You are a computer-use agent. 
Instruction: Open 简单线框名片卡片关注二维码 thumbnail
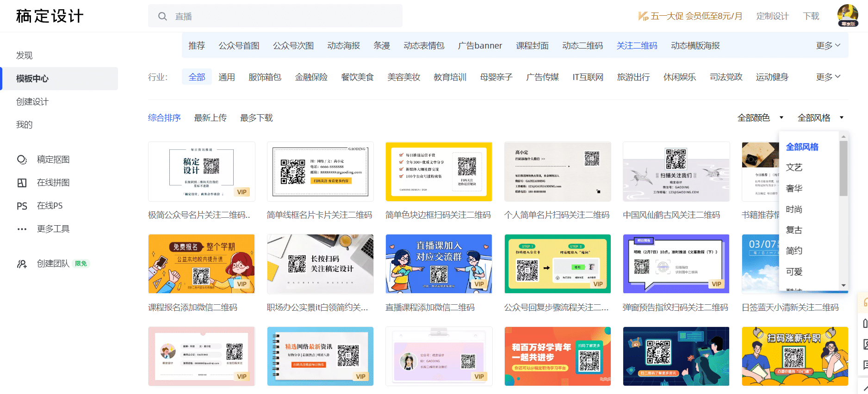coord(320,172)
